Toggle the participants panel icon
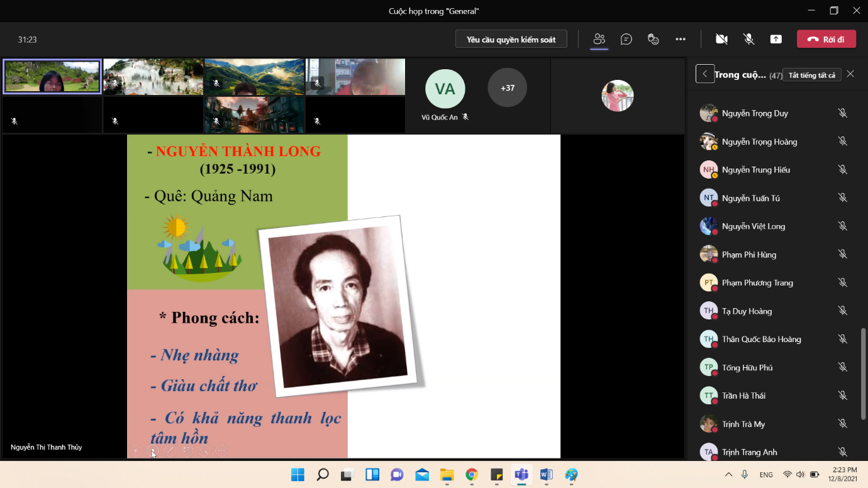The image size is (868, 488). click(x=599, y=39)
